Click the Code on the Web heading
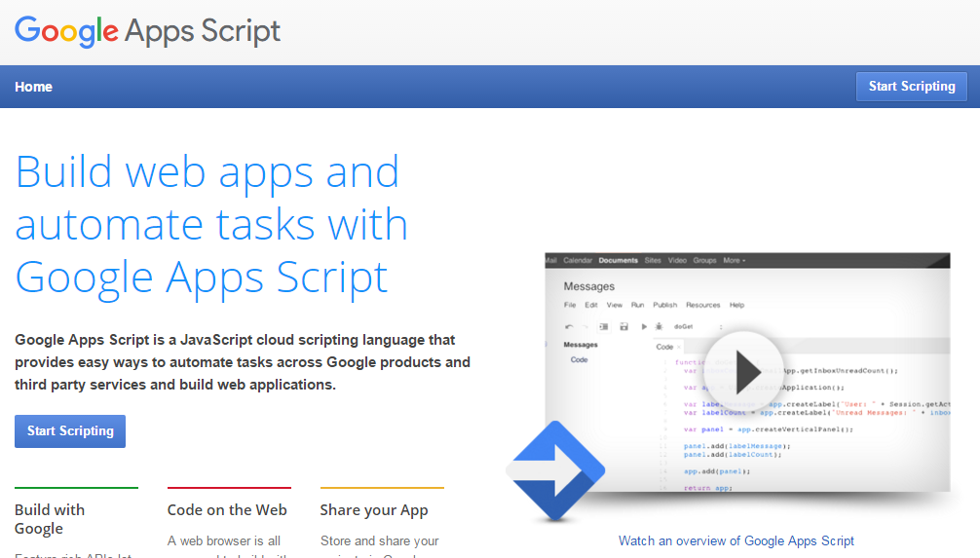Screen dimensions: 980x558 point(227,510)
